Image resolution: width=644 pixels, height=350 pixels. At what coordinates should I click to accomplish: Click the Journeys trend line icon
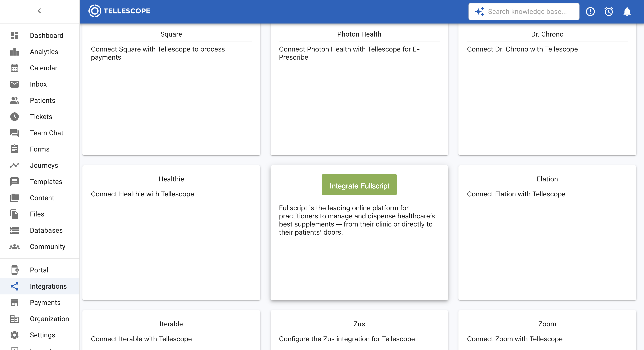pyautogui.click(x=15, y=165)
